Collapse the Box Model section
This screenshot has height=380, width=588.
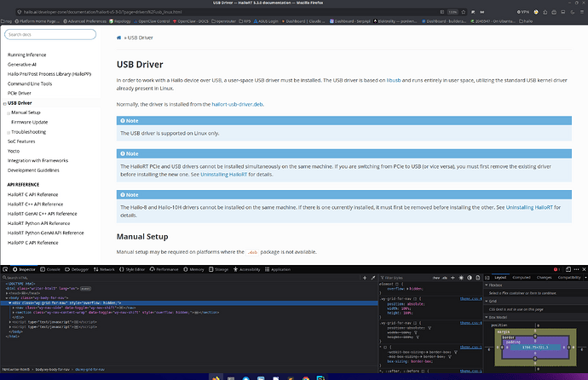point(487,317)
